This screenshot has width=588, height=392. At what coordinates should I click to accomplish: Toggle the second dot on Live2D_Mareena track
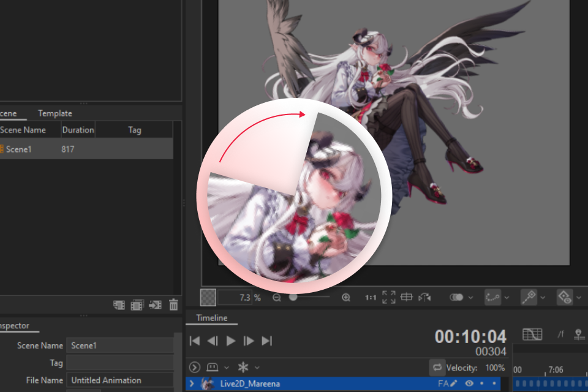click(494, 383)
